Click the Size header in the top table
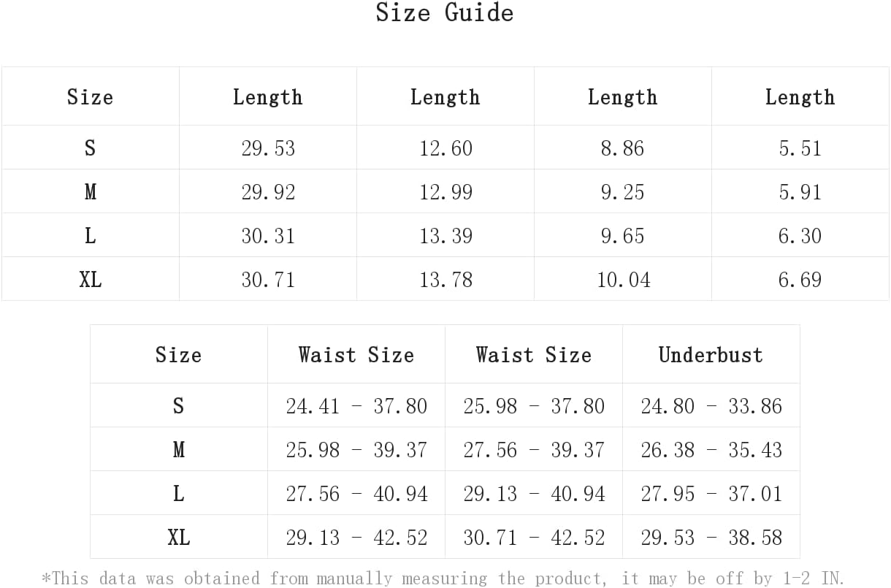 point(90,96)
